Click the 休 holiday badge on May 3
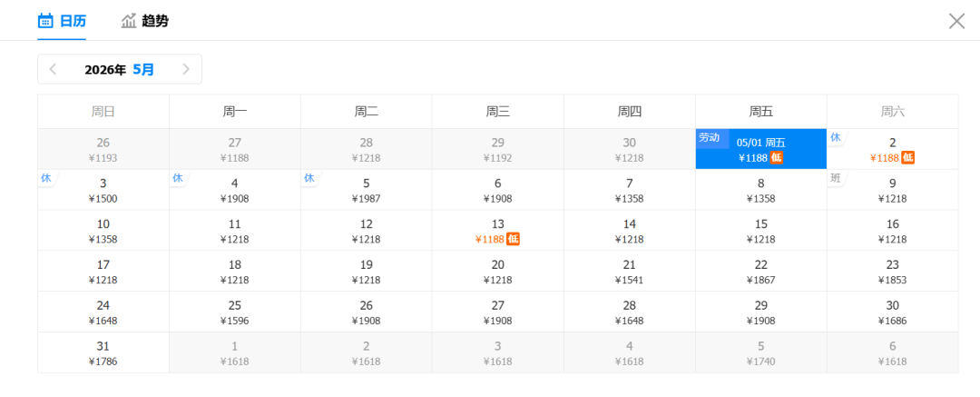This screenshot has height=397, width=980. (46, 178)
